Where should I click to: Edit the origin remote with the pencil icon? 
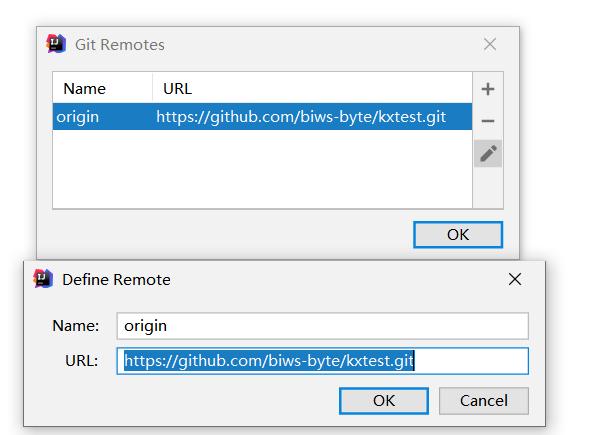[488, 153]
